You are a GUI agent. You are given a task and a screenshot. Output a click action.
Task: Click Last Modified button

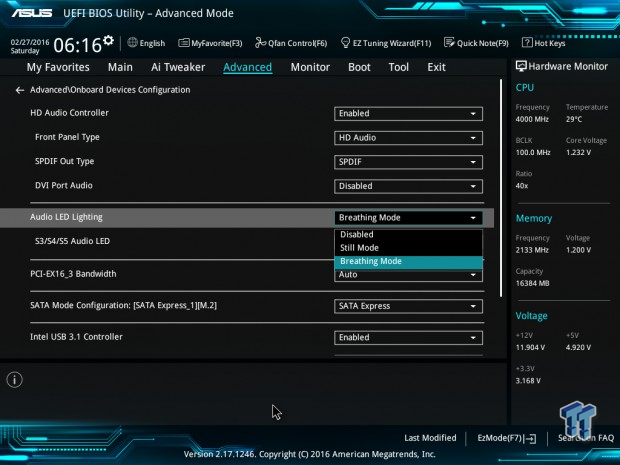tap(430, 438)
